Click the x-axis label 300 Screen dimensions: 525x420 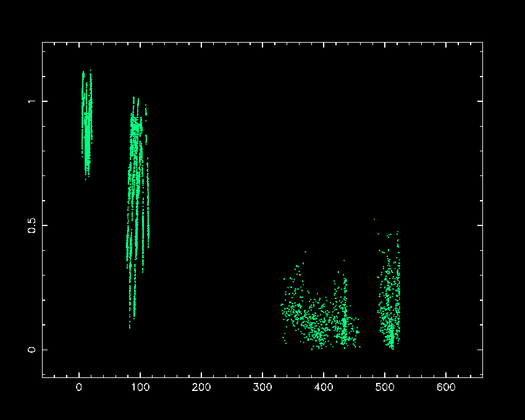[x=262, y=387]
